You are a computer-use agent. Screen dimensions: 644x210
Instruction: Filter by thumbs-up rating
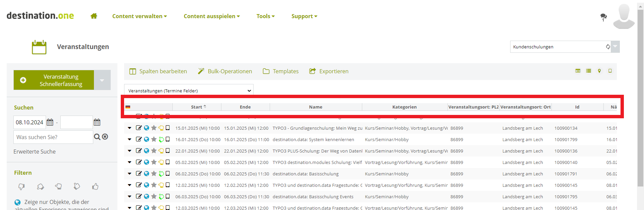pos(95,186)
